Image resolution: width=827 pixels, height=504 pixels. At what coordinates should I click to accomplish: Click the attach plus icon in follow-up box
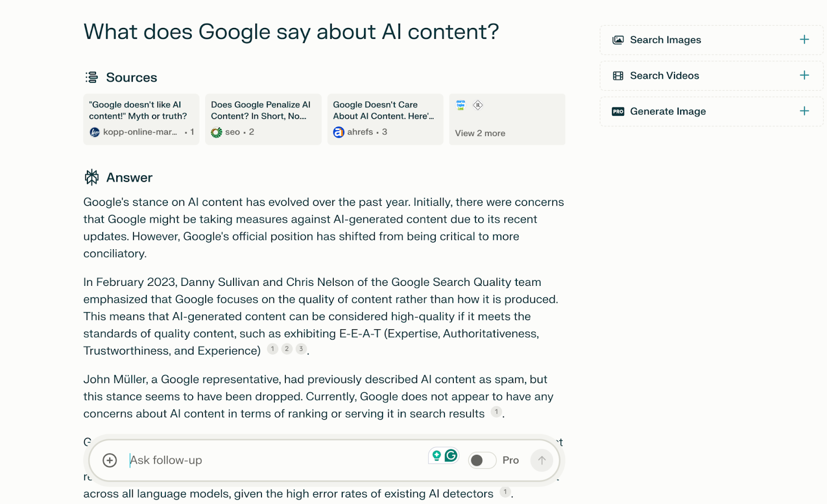pyautogui.click(x=110, y=460)
